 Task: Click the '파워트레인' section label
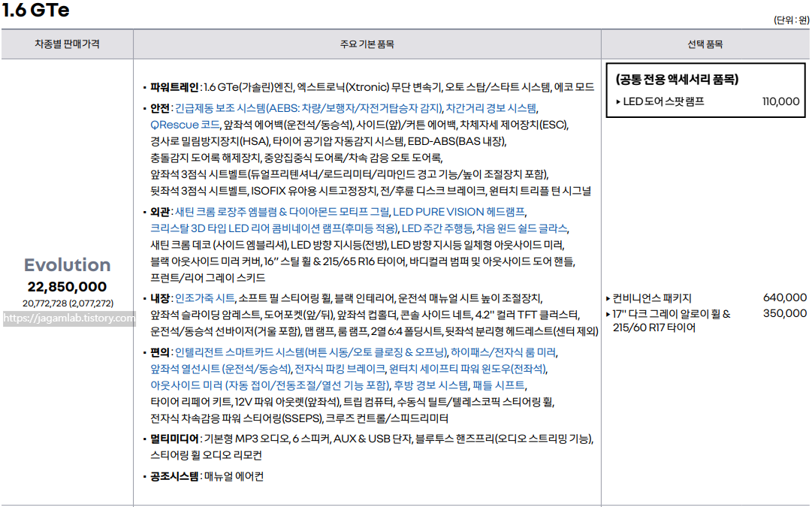click(174, 87)
